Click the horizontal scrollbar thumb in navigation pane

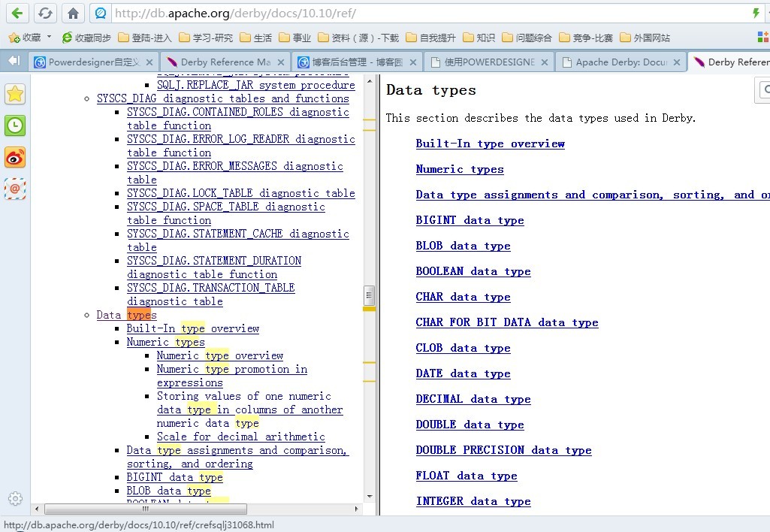click(145, 509)
